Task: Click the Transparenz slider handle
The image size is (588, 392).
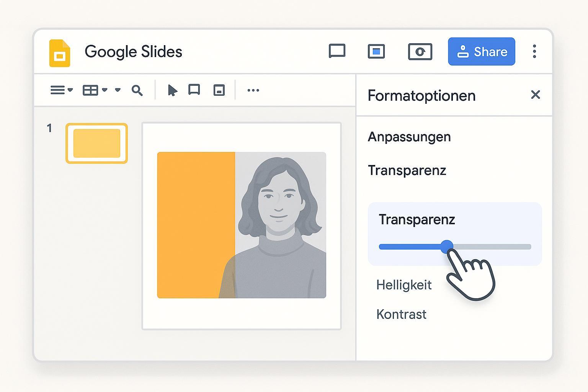Action: (x=446, y=247)
